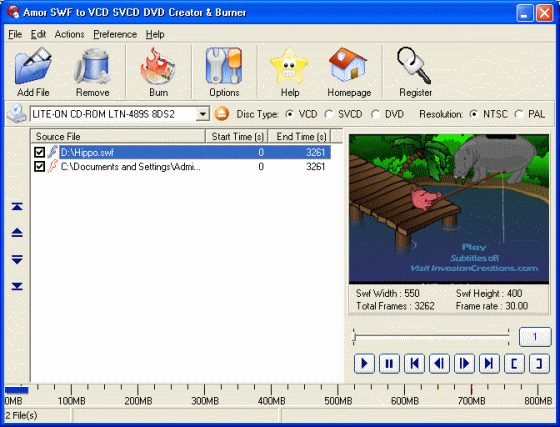Click the preview position slider thumb
This screenshot has height=427, width=560.
[354, 337]
